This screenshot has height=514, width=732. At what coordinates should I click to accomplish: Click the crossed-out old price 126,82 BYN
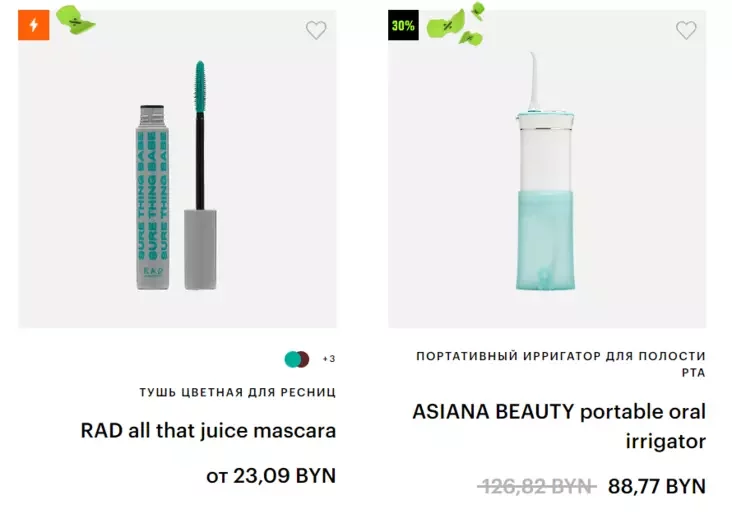[x=536, y=486]
